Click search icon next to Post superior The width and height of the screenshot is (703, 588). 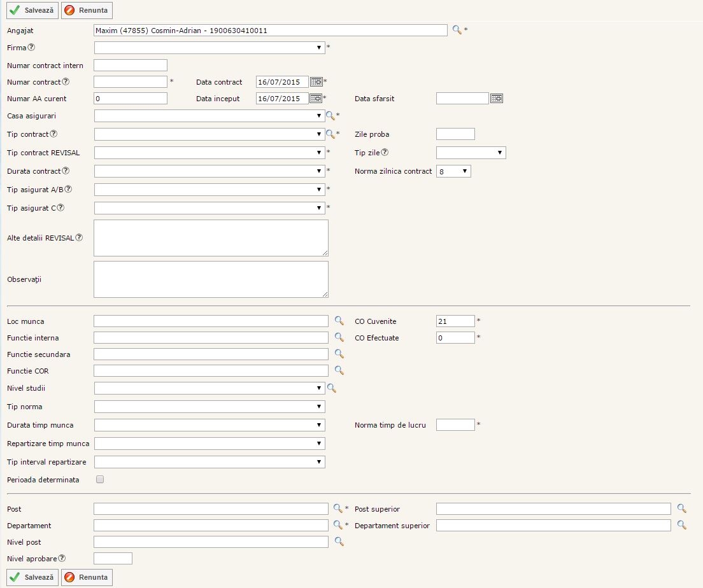click(x=681, y=508)
